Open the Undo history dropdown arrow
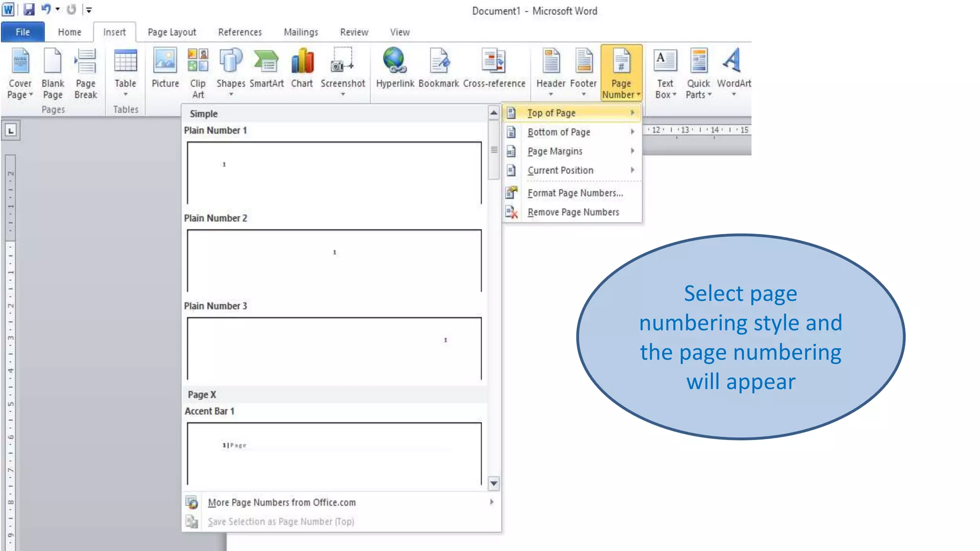980x551 pixels. pos(57,9)
